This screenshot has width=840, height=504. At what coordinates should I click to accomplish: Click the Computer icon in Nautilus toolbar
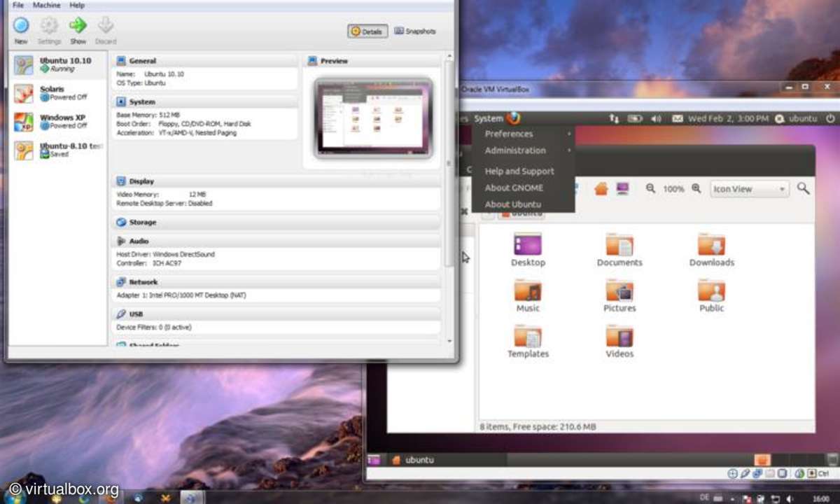coord(622,189)
